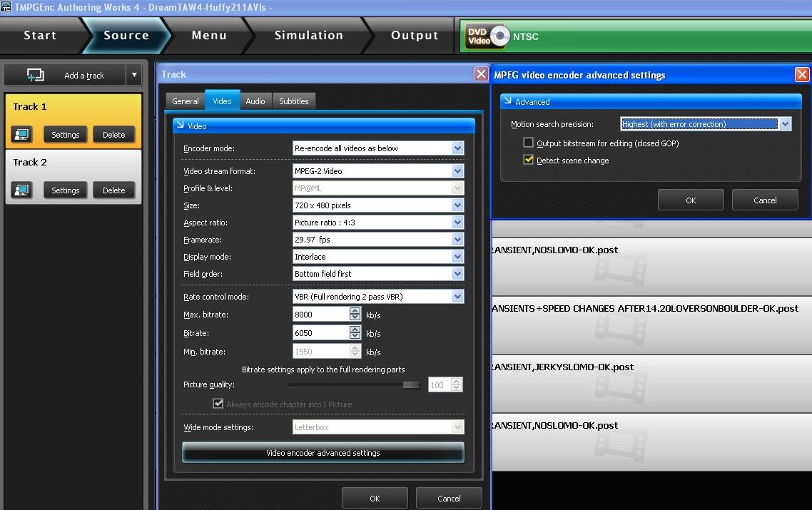The height and width of the screenshot is (510, 812).
Task: Click Add a track button
Action: (65, 75)
